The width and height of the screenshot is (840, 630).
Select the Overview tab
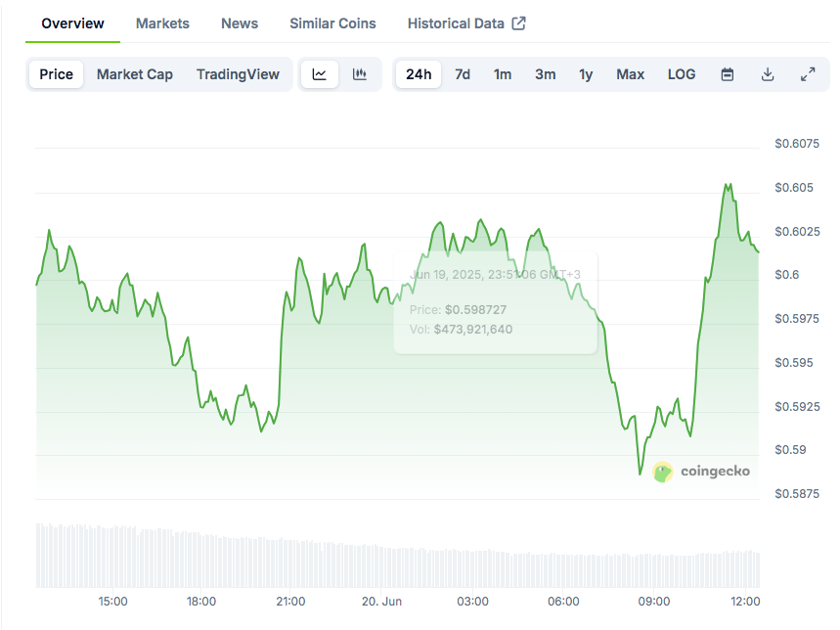[72, 23]
